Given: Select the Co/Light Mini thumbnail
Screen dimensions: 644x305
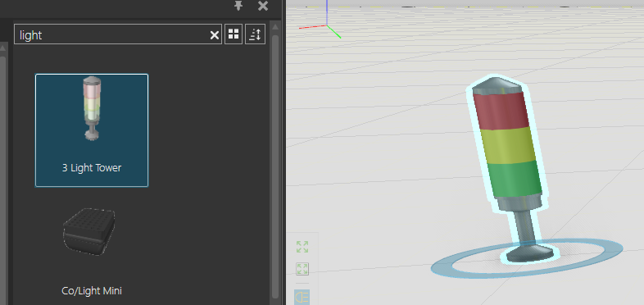Looking at the screenshot, I should click(89, 232).
